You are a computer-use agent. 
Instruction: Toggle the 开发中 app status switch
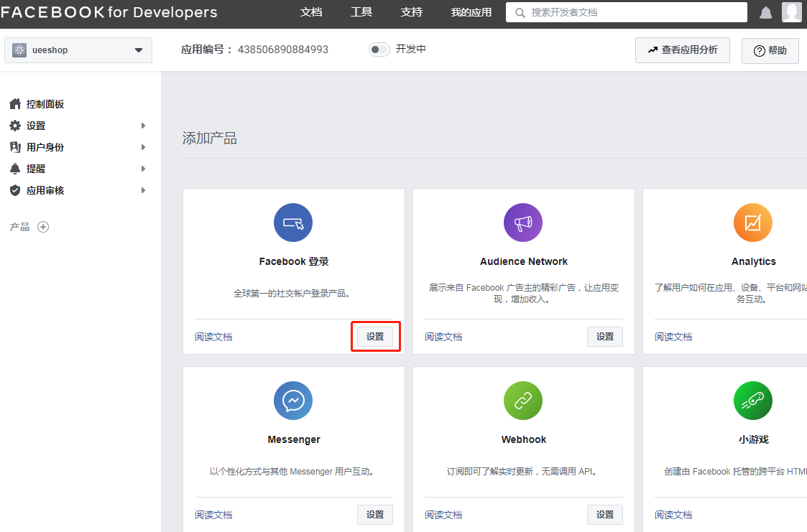(379, 50)
